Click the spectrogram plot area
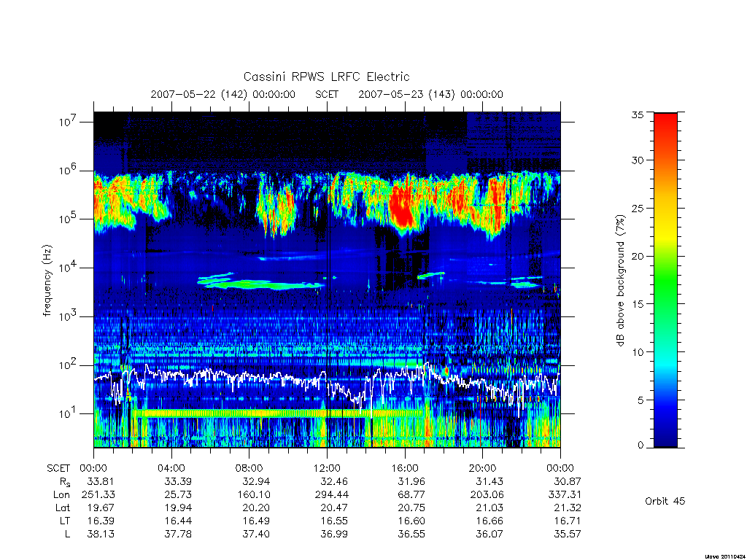The width and height of the screenshot is (747, 560). click(x=327, y=279)
